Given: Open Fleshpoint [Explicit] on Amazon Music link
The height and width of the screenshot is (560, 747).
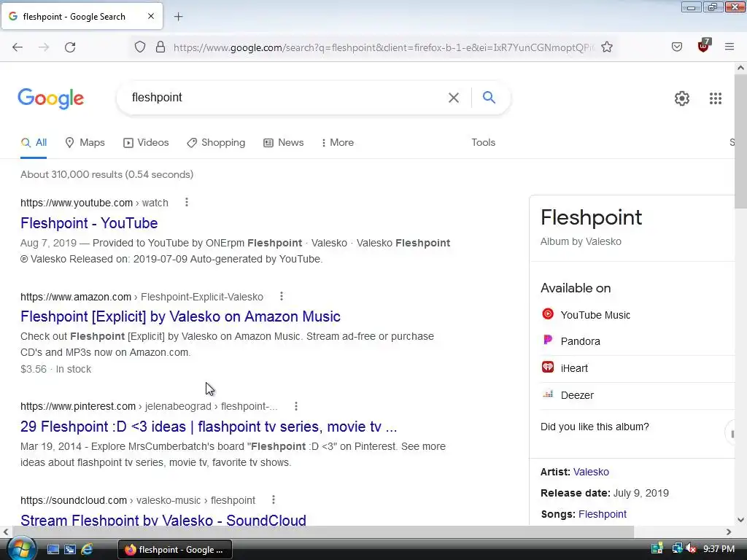Looking at the screenshot, I should coord(181,316).
